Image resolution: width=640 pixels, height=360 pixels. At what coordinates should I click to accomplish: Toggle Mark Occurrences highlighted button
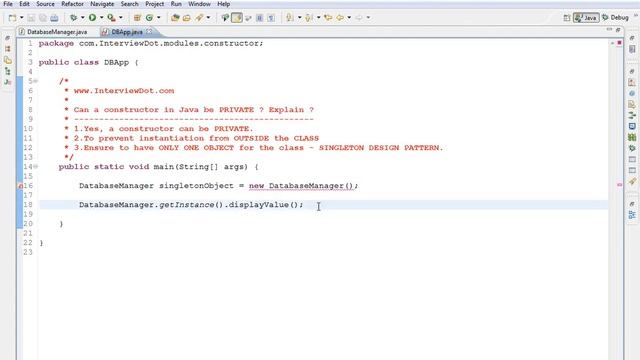pyautogui.click(x=237, y=18)
